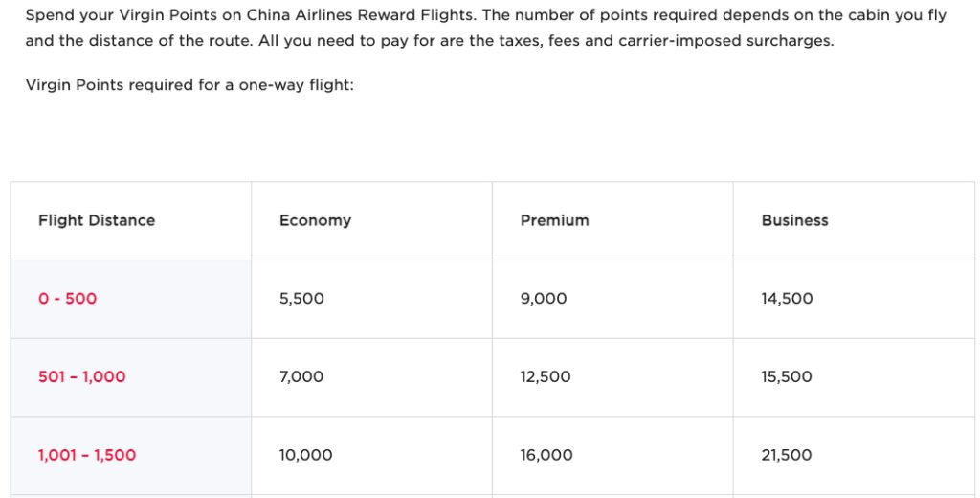Click the Business column header
This screenshot has height=498, width=980.
[794, 220]
